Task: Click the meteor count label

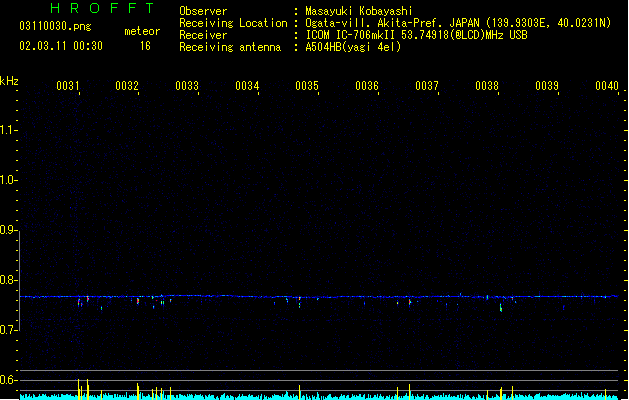Action: point(142,31)
